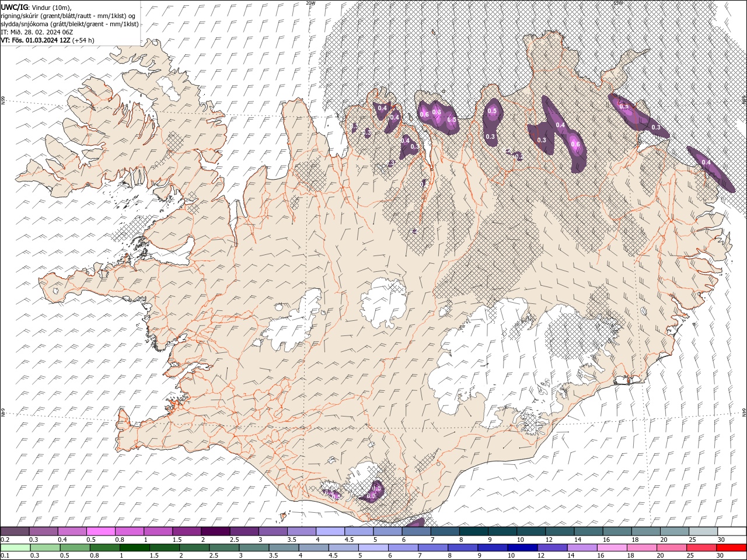Click the "0.2" number under upper legend row

pos(5,540)
